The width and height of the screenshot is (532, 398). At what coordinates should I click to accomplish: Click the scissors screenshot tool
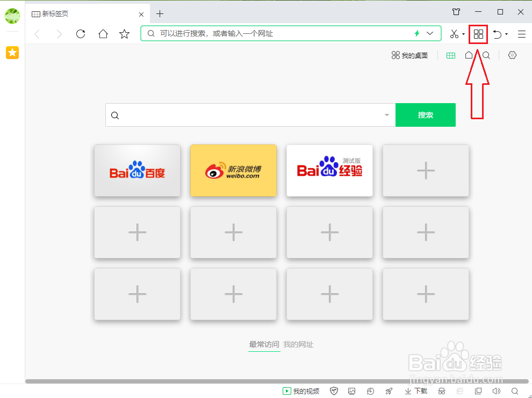pyautogui.click(x=454, y=34)
